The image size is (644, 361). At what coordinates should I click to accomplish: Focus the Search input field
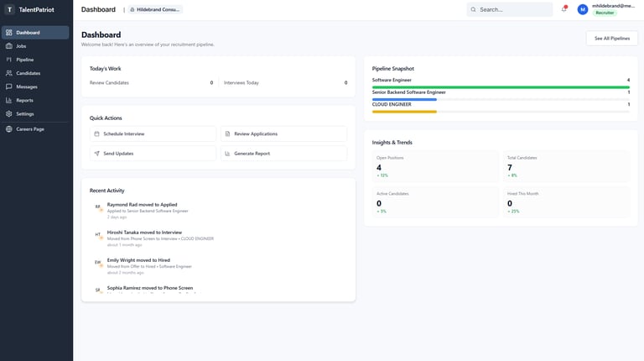(513, 9)
